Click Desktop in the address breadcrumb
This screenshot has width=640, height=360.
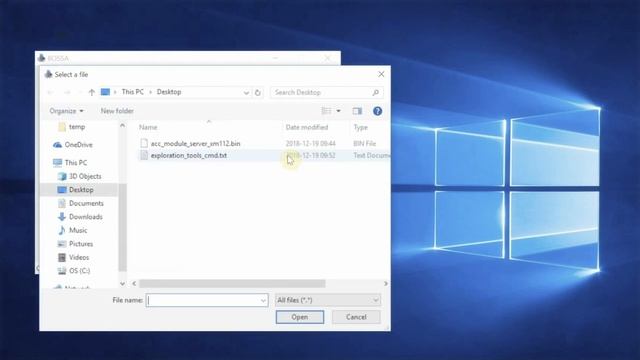169,92
